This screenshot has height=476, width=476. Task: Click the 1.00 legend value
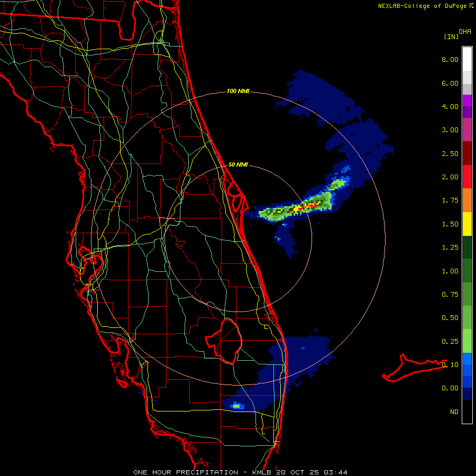coord(450,271)
